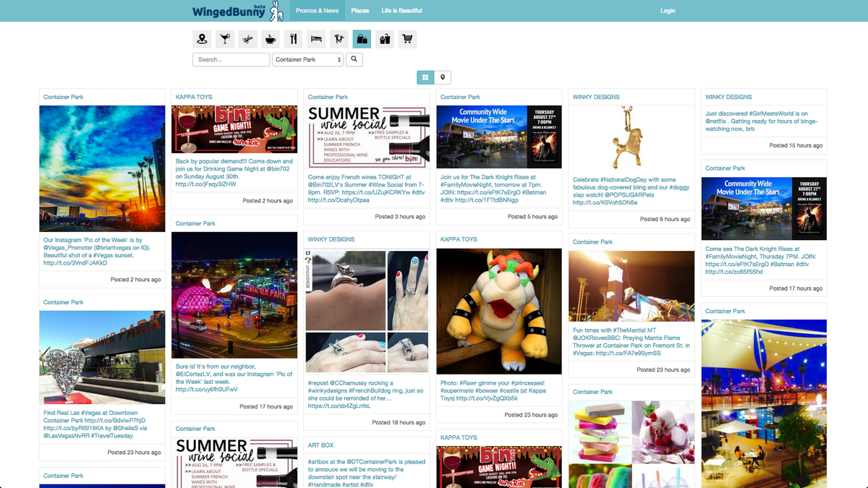Select the takeout food and drink icon
Image resolution: width=868 pixels, height=488 pixels.
pyautogui.click(x=384, y=39)
